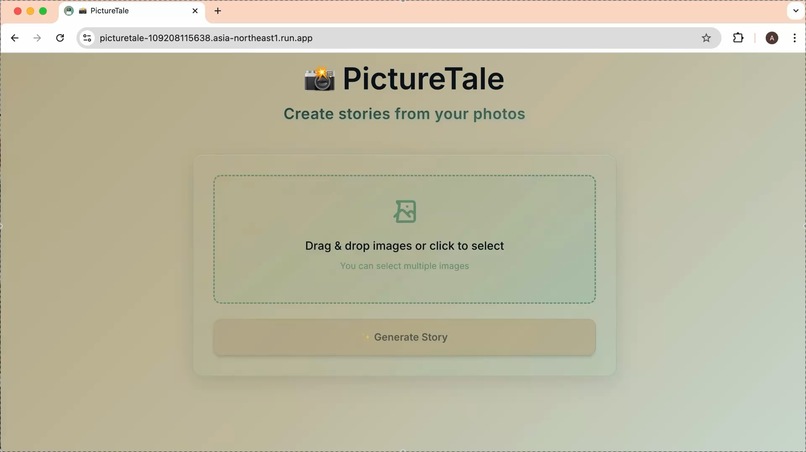Click the camera emoji logo beside PictureTale
The image size is (806, 452).
click(320, 79)
